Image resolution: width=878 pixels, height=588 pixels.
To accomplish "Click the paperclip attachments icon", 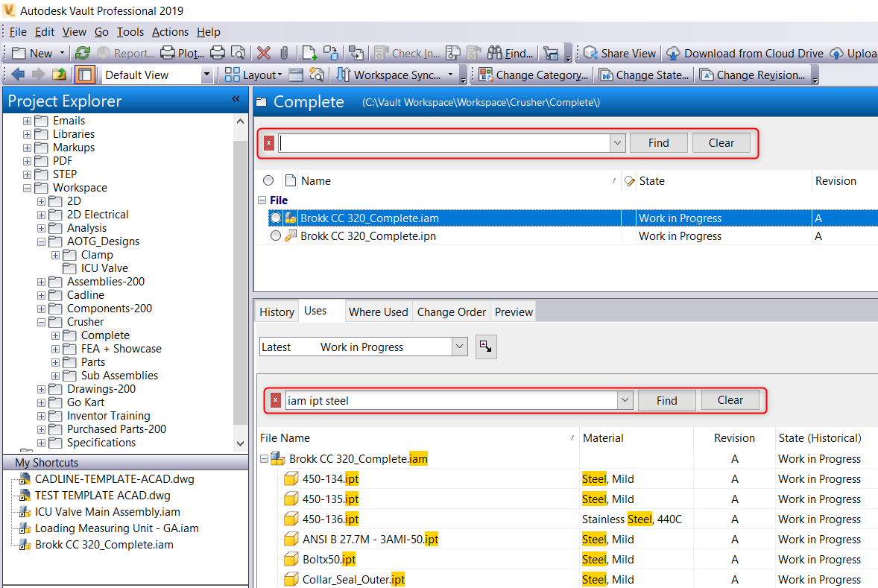I will [x=285, y=53].
